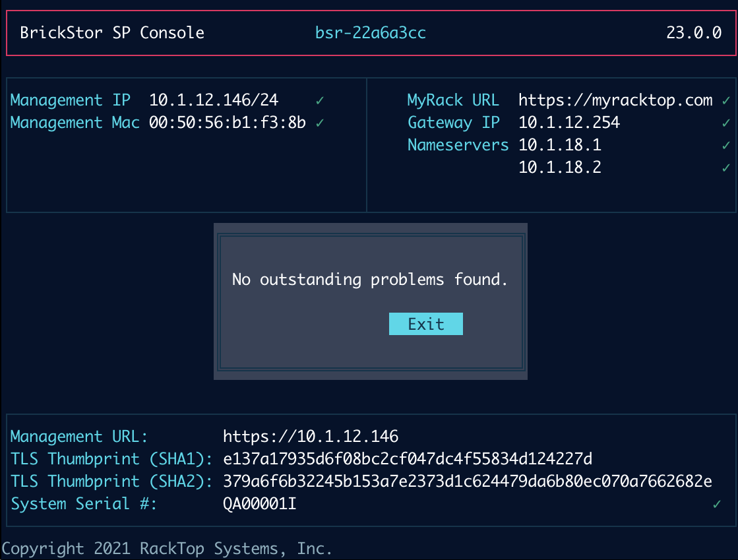Click the Management Mac checkmark icon
The image size is (738, 560).
coord(319,123)
